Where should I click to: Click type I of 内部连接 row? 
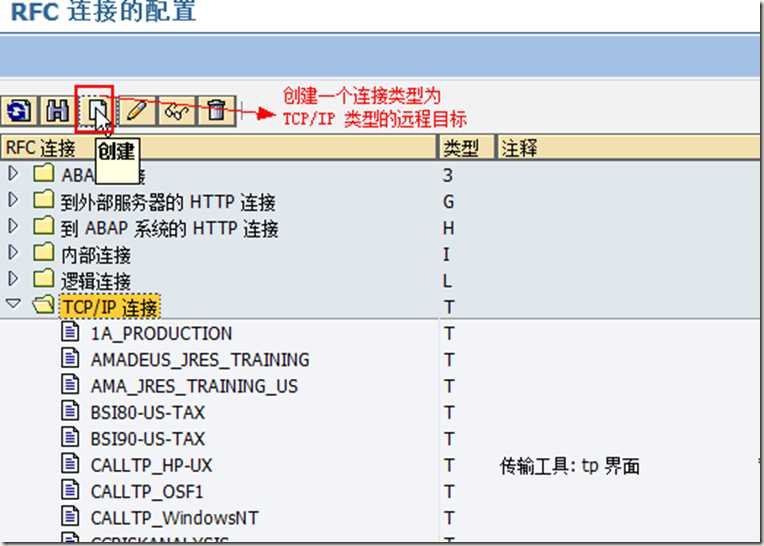click(x=446, y=254)
